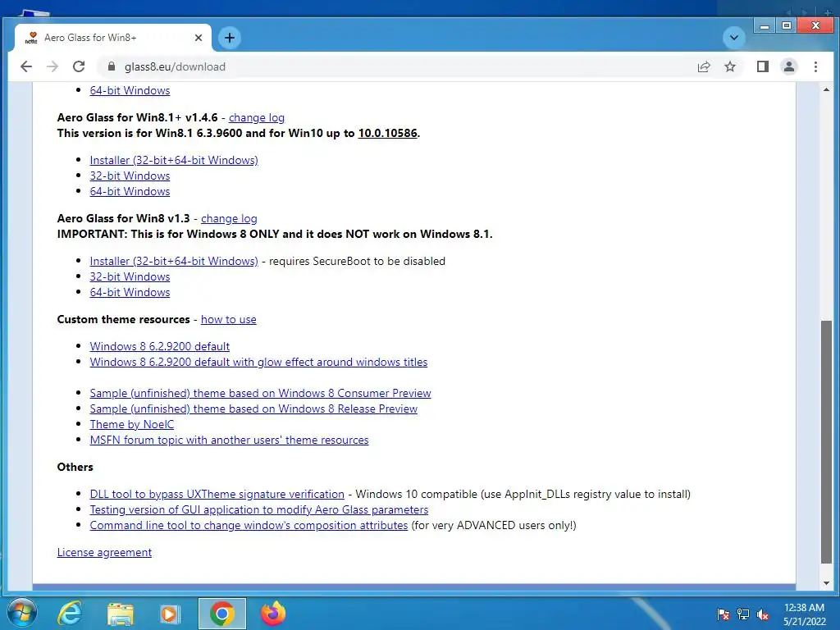840x630 pixels.
Task: Open Windows 8 6.2.9200 default theme
Action: coord(160,346)
